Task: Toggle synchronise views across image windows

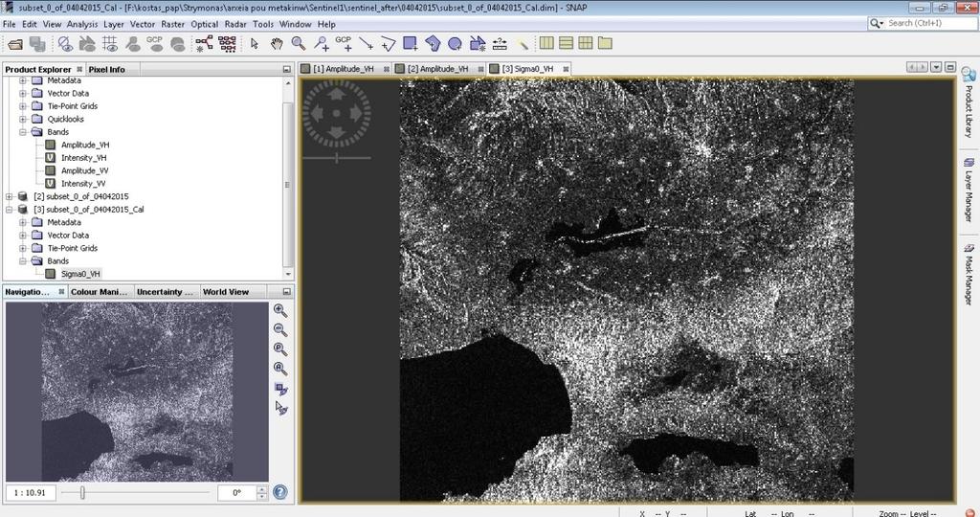Action: pyautogui.click(x=281, y=389)
